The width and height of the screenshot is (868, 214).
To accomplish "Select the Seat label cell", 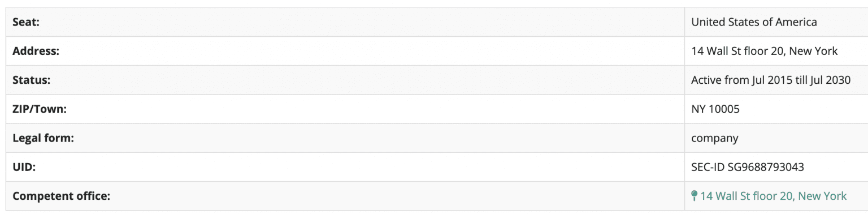I will tap(345, 22).
